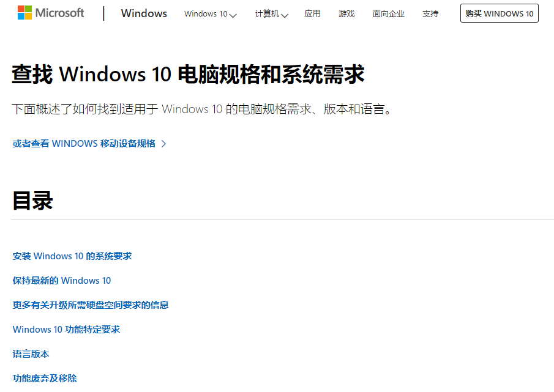The height and width of the screenshot is (392, 554).
Task: Click the 保持最新的 Windows 10 link
Action: [x=62, y=280]
